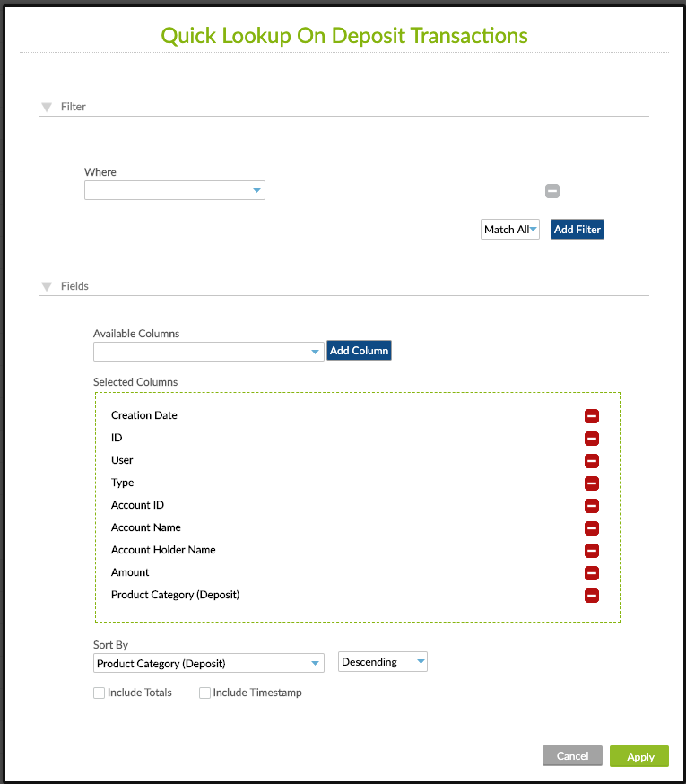The height and width of the screenshot is (784, 686).
Task: Remove the ID column
Action: coord(591,439)
